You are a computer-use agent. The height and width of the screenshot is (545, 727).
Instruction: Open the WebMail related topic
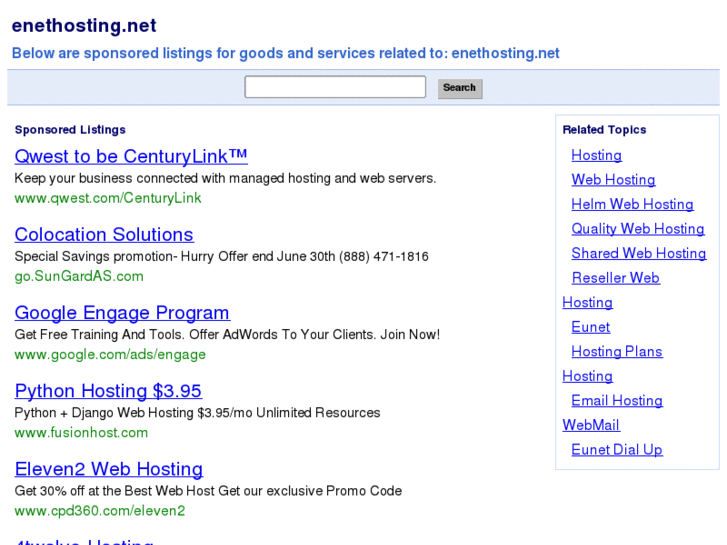click(x=591, y=425)
